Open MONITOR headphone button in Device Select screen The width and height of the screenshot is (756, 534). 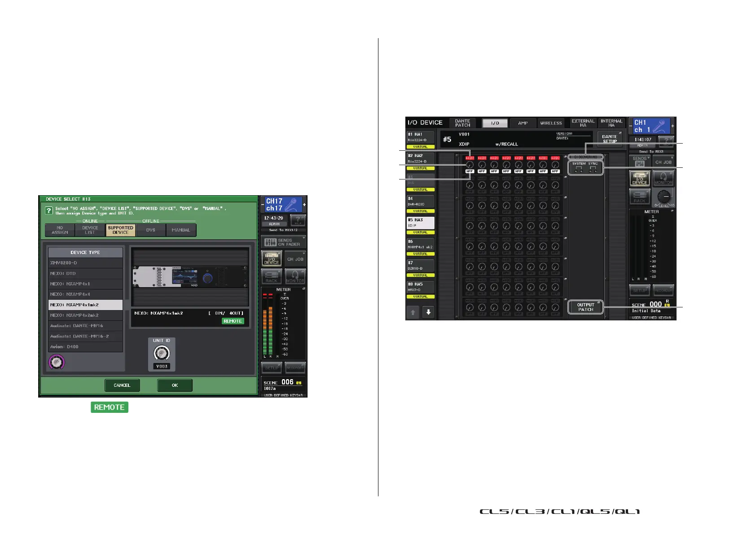295,276
